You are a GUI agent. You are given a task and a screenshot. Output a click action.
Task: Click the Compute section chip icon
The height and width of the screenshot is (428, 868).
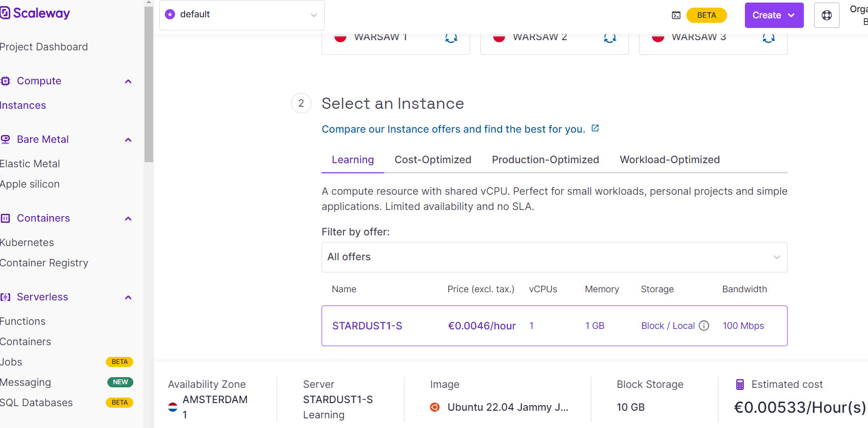click(x=6, y=81)
